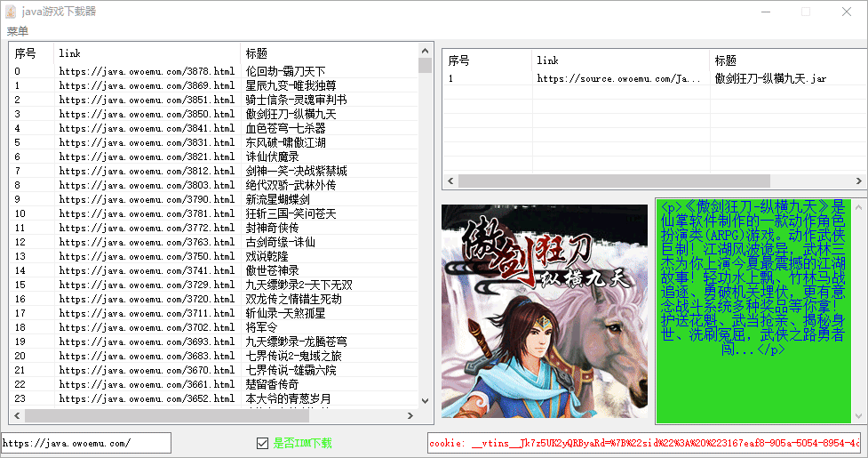Click the java游戏下载器 title bar app icon
The image size is (868, 458).
point(11,11)
